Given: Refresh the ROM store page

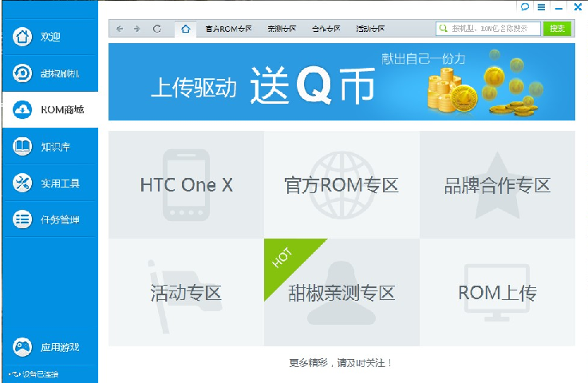Looking at the screenshot, I should click(157, 29).
